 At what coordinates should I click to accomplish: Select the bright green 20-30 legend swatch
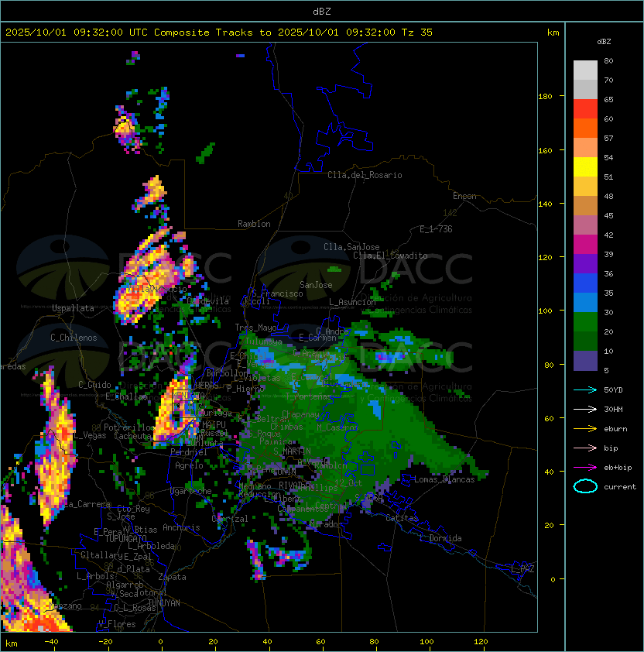[x=585, y=322]
